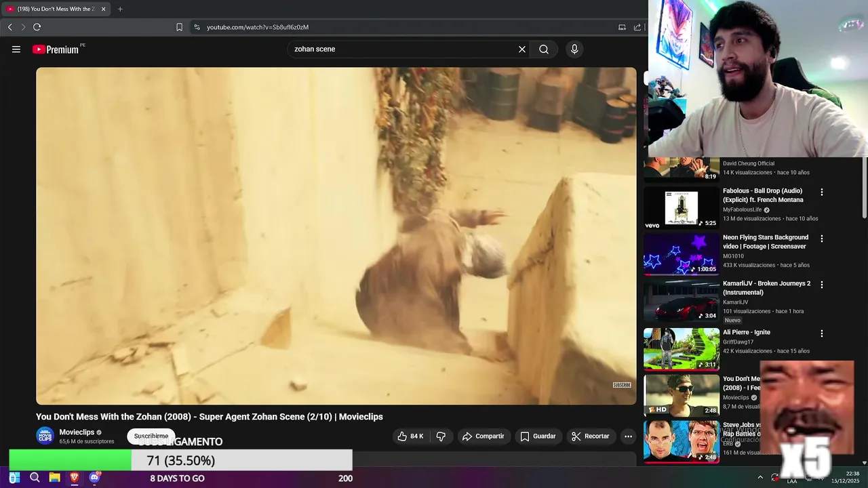Open a new browser tab with plus
Viewport: 868px width, 488px height.
(x=120, y=9)
